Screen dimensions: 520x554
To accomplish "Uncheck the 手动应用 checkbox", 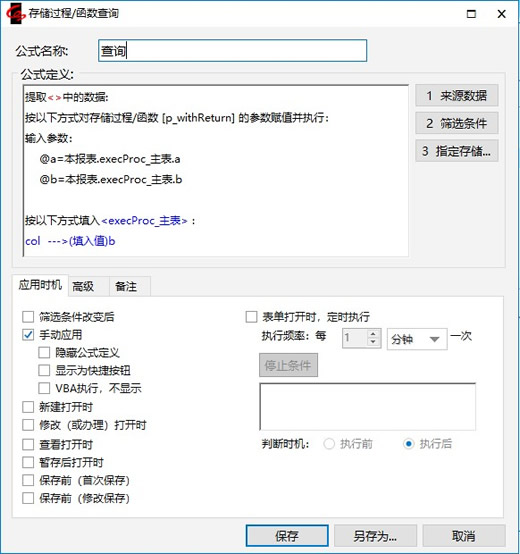I will pos(28,335).
